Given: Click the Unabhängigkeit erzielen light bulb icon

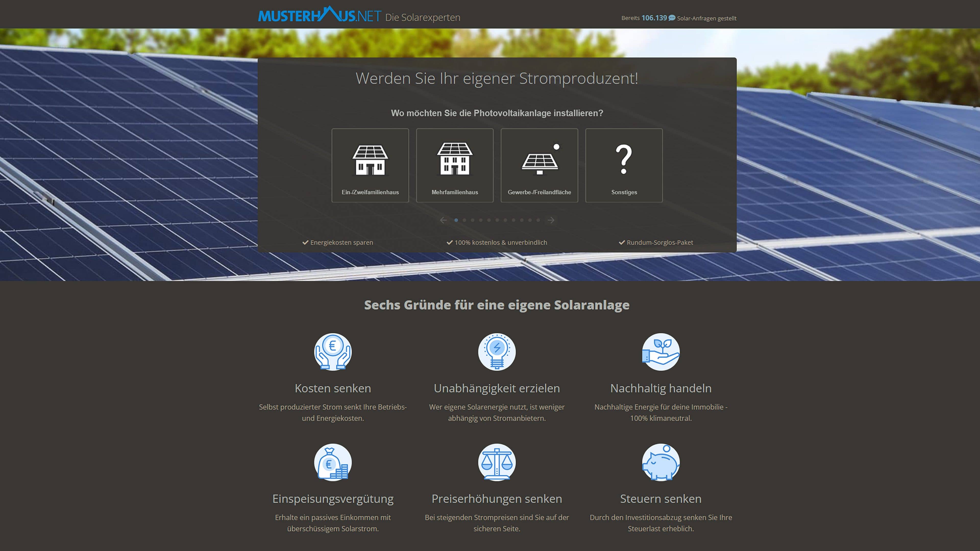Looking at the screenshot, I should (496, 352).
